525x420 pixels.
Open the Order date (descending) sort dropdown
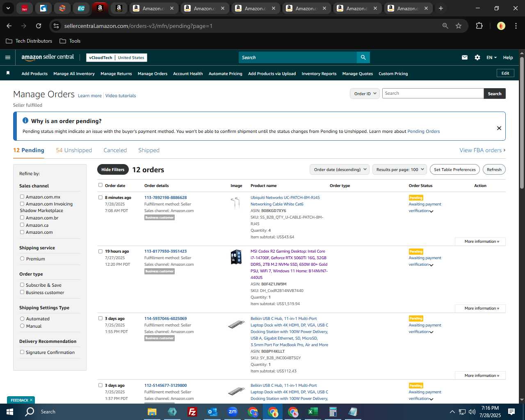coord(340,169)
